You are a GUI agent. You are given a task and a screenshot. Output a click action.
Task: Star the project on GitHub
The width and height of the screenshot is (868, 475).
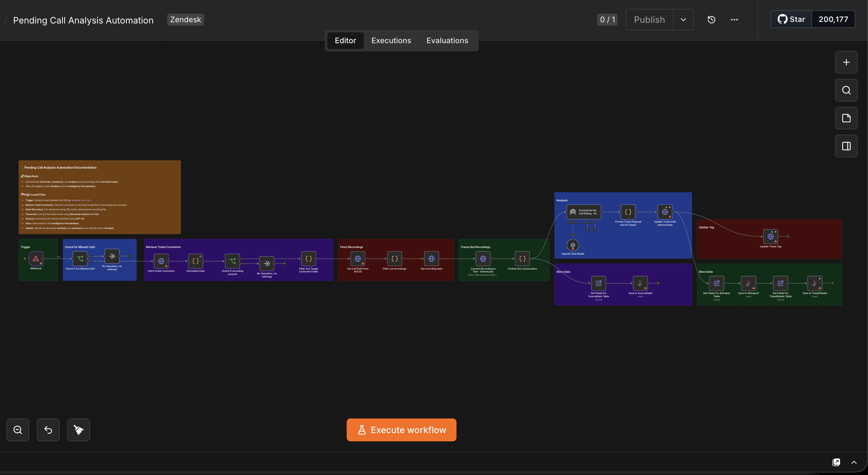(x=791, y=19)
